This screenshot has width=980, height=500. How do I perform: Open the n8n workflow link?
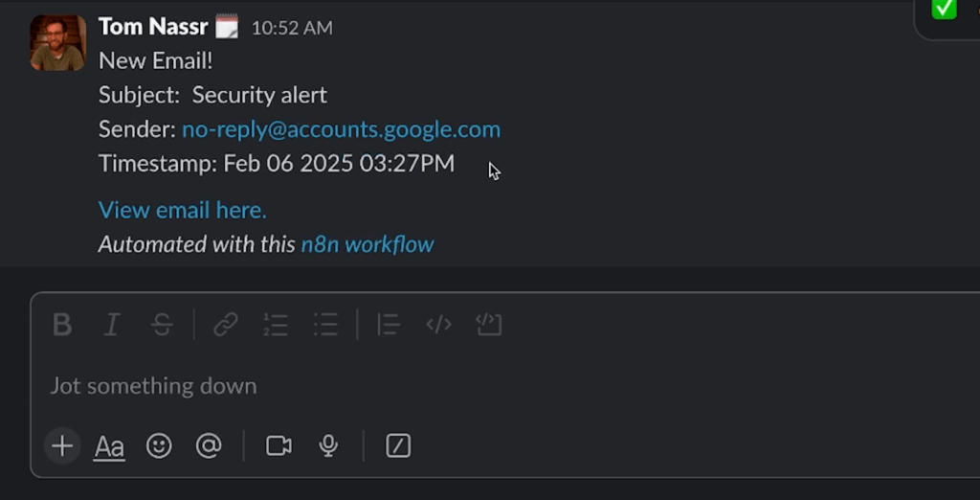tap(367, 244)
